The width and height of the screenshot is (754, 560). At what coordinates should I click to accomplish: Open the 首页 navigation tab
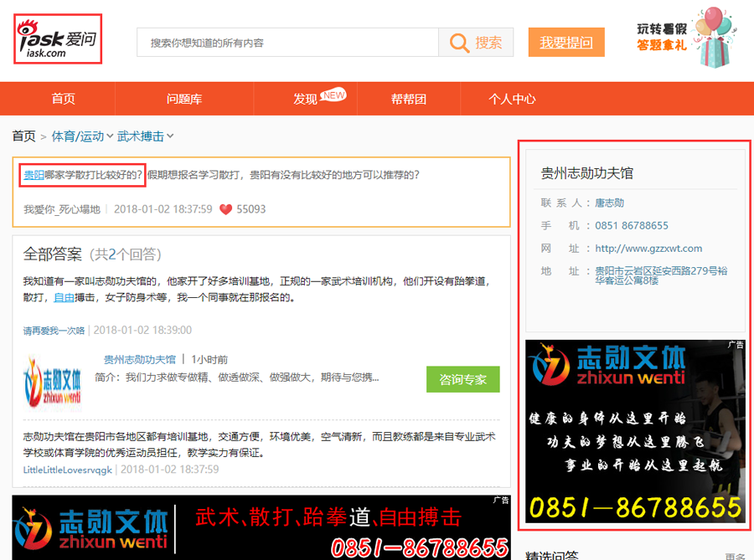pos(64,99)
